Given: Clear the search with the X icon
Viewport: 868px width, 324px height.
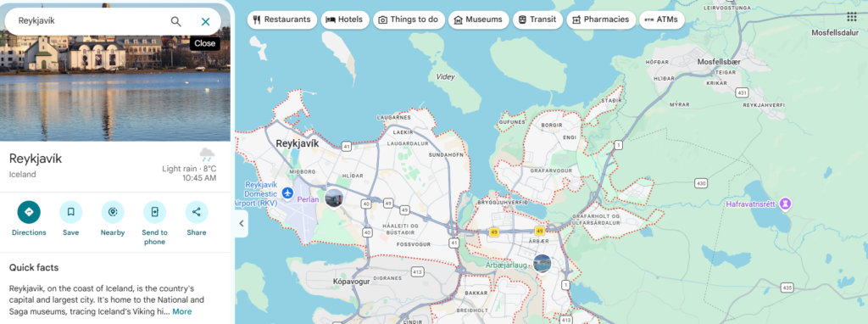Looking at the screenshot, I should tap(205, 21).
